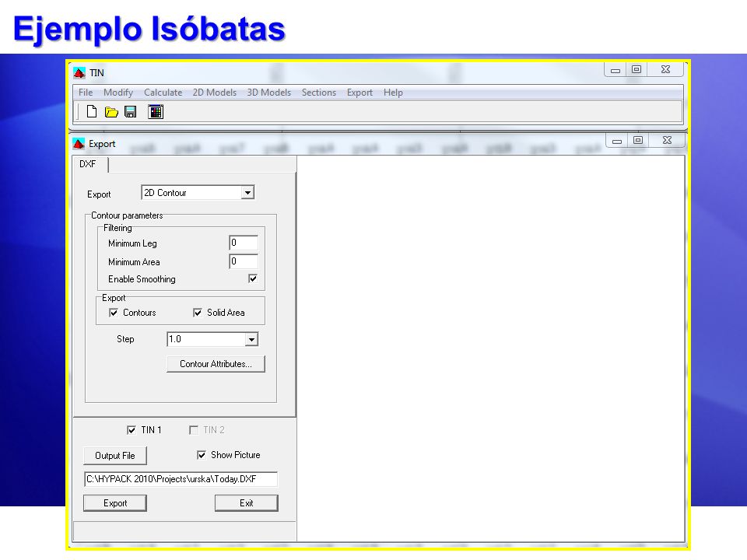Click the output file path field

tap(181, 479)
